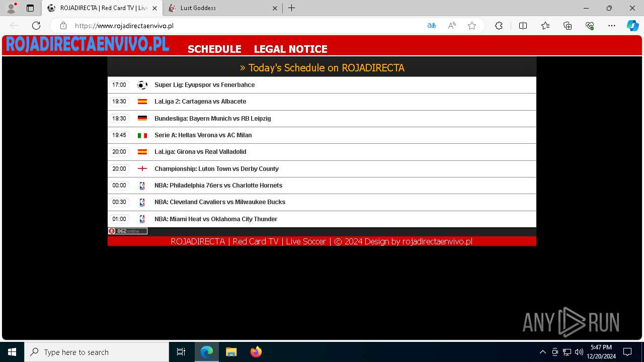Refresh the current page
The image size is (644, 362).
36,26
